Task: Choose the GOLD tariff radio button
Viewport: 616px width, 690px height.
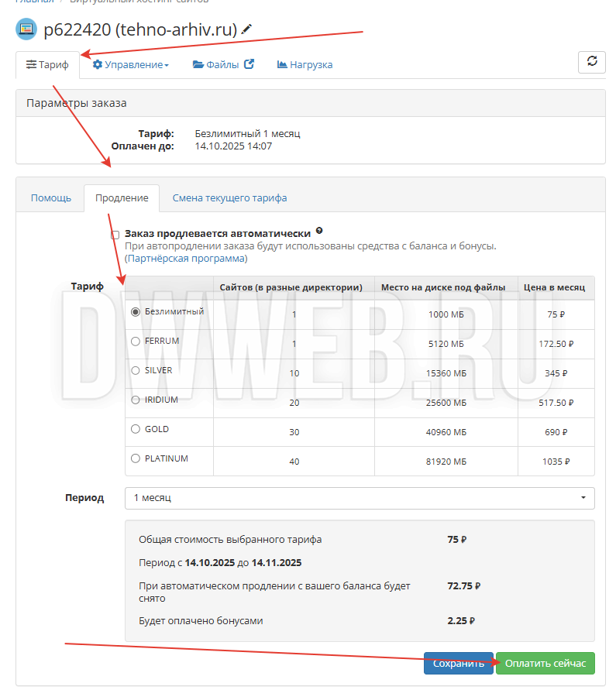Action: 136,429
